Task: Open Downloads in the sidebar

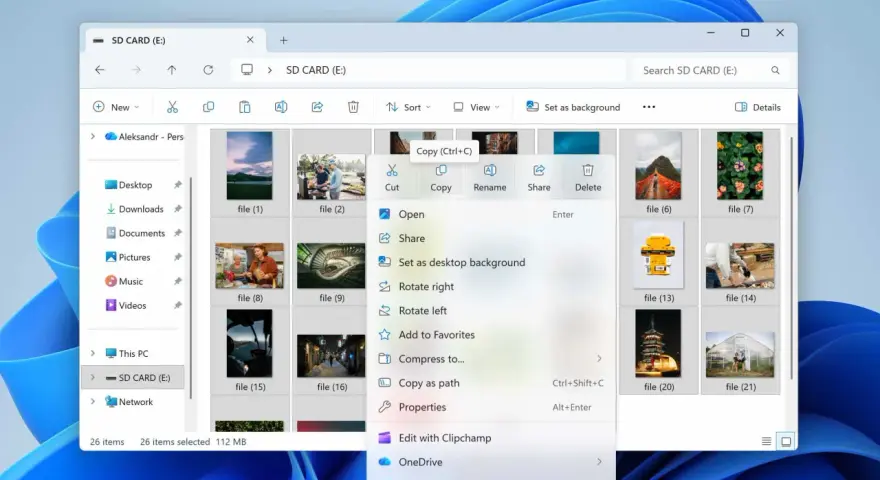Action: pyautogui.click(x=141, y=209)
